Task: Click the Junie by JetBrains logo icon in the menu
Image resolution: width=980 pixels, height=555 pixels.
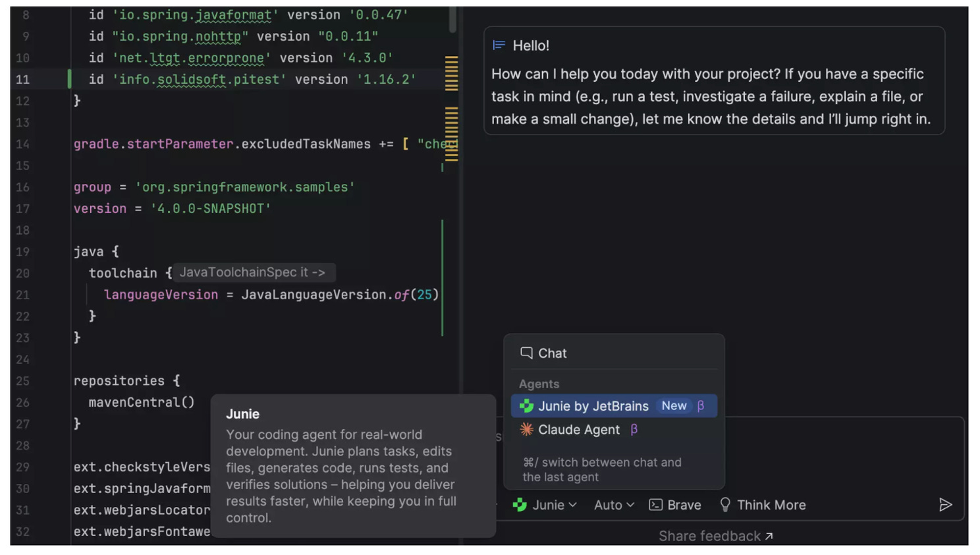Action: click(x=526, y=406)
